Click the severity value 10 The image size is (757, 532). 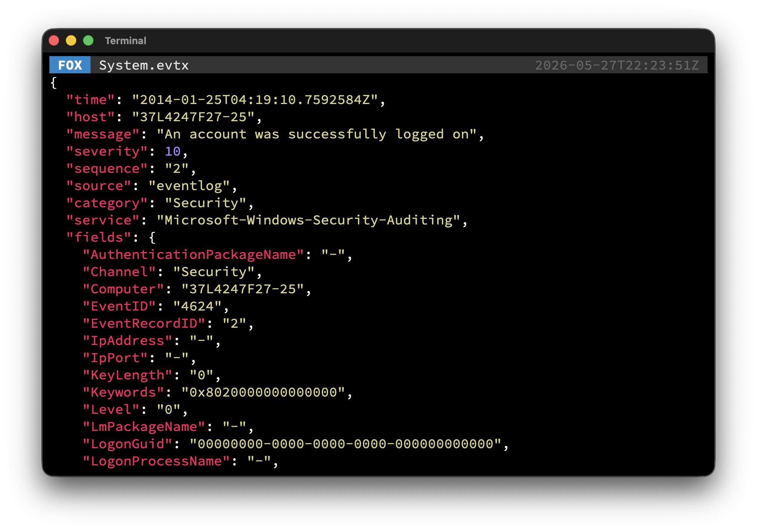click(x=173, y=151)
